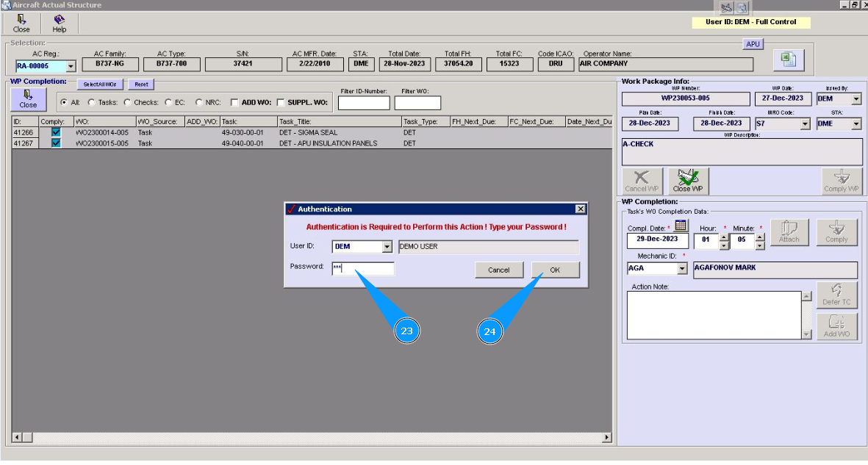Click the airplane icon above User ID banner
This screenshot has height=465, width=868.
pos(726,8)
